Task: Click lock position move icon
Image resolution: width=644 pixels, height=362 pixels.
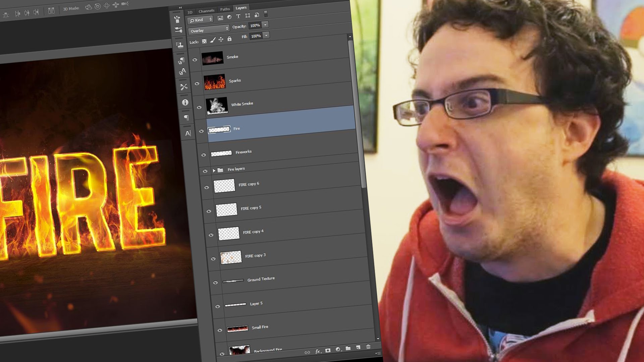Action: pyautogui.click(x=221, y=40)
